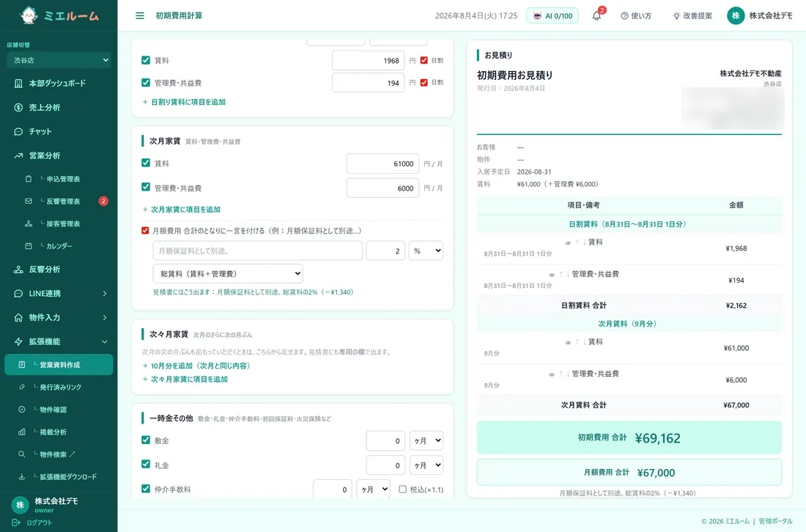Open カレンダー in the sidebar
The width and height of the screenshot is (806, 532).
[59, 246]
